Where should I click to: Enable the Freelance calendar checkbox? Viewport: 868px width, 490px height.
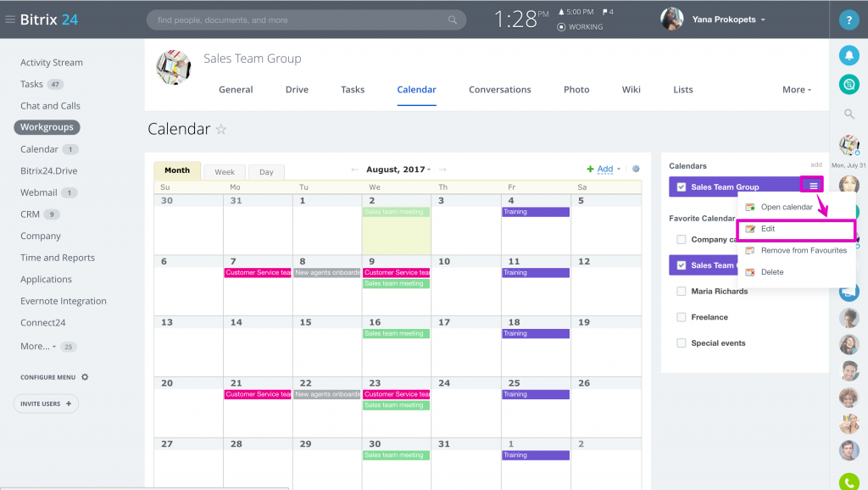[682, 317]
